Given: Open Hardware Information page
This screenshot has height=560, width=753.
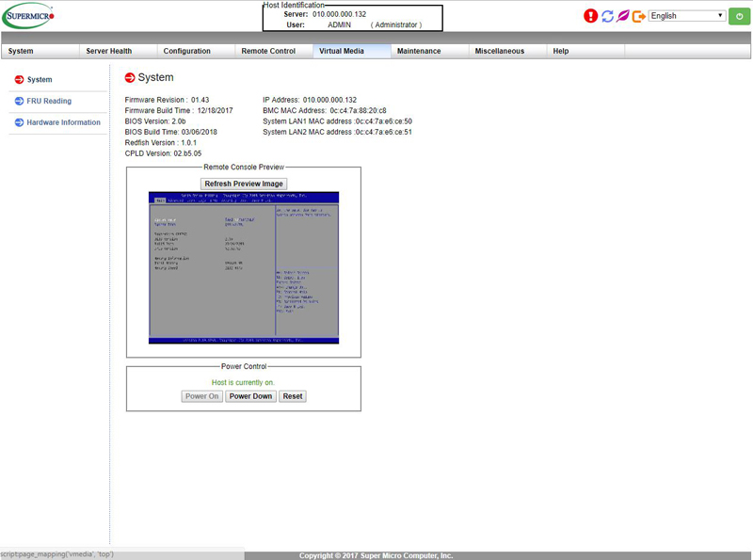Looking at the screenshot, I should click(63, 122).
